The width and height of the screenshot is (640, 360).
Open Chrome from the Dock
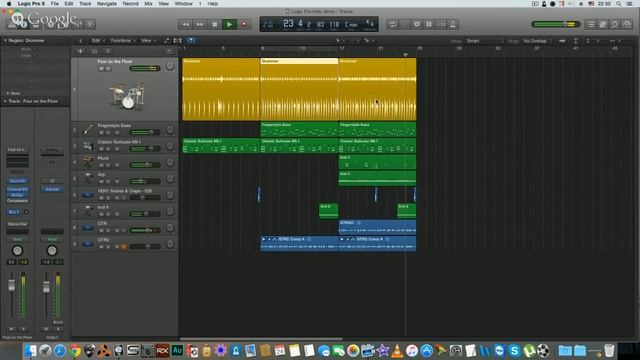pyautogui.click(x=74, y=351)
